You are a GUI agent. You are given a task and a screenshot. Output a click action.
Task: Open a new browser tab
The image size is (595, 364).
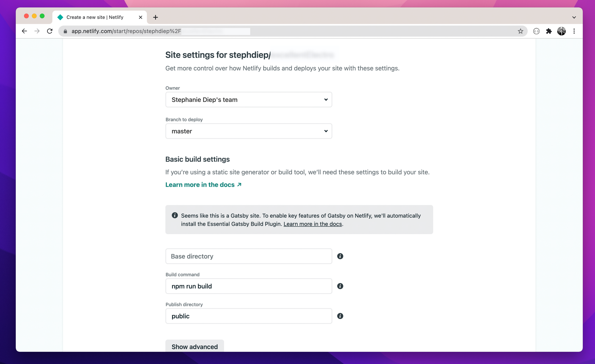pyautogui.click(x=155, y=17)
